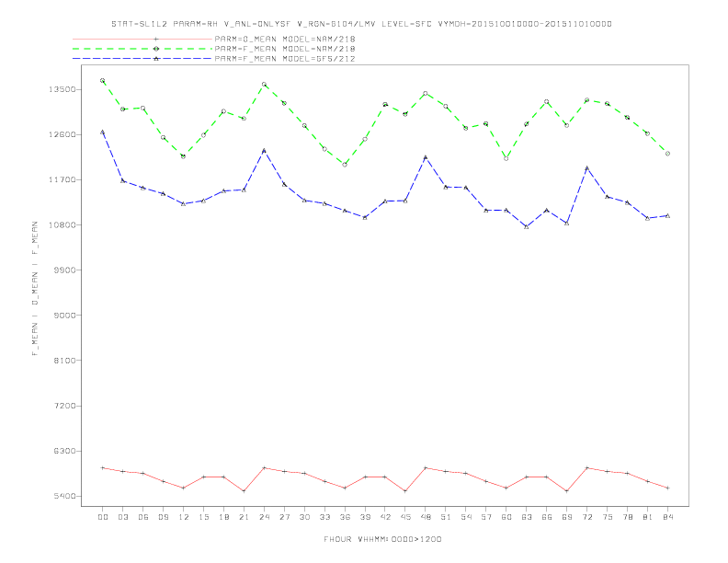Click the red solid line sample in legend
The image size is (728, 563).
point(142,39)
